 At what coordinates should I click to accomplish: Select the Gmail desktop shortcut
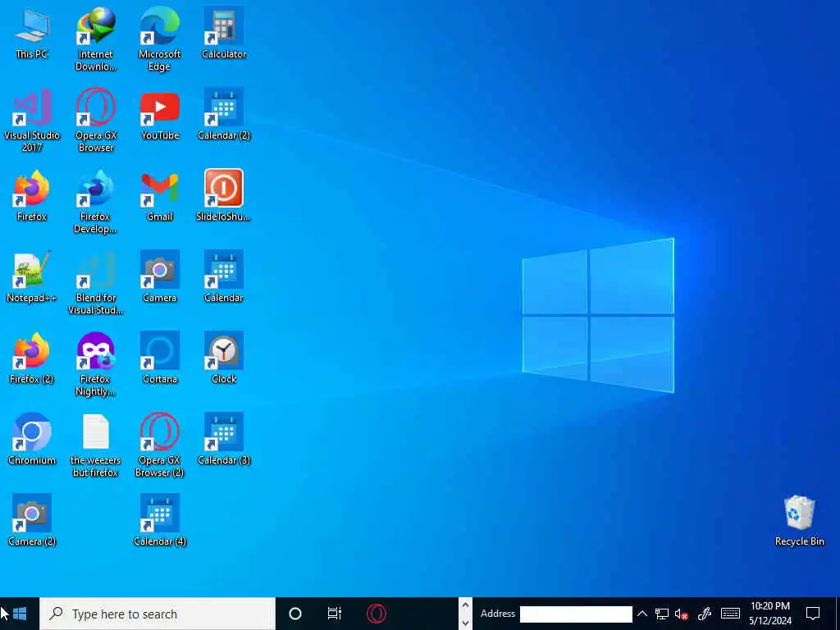click(x=160, y=196)
